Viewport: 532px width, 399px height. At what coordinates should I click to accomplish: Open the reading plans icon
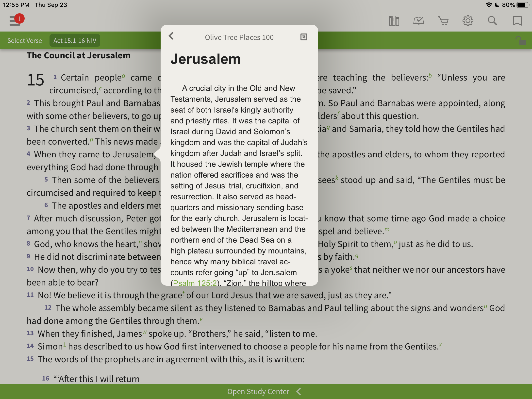point(418,21)
